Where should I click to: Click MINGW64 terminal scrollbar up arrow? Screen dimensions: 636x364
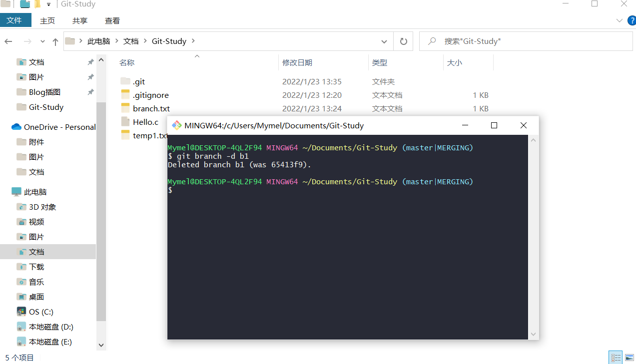click(533, 140)
